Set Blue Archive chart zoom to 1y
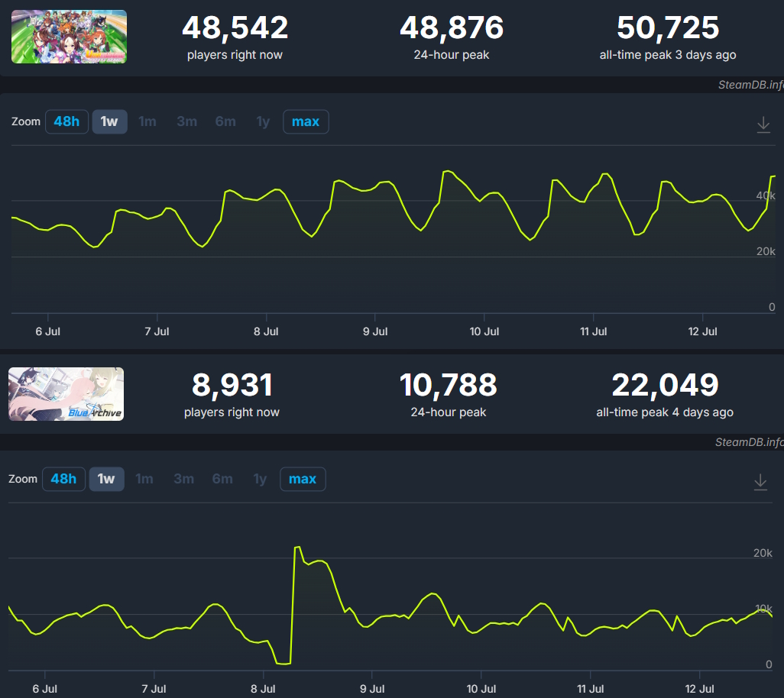Viewport: 784px width, 698px height. coord(260,479)
